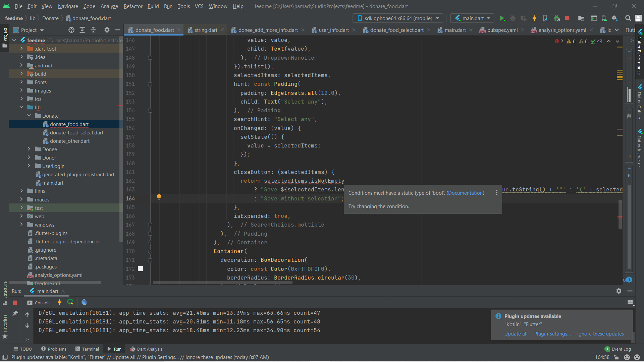Click the Flutter Attach phone icon
Image resolution: width=644 pixels, height=362 pixels.
click(x=545, y=18)
